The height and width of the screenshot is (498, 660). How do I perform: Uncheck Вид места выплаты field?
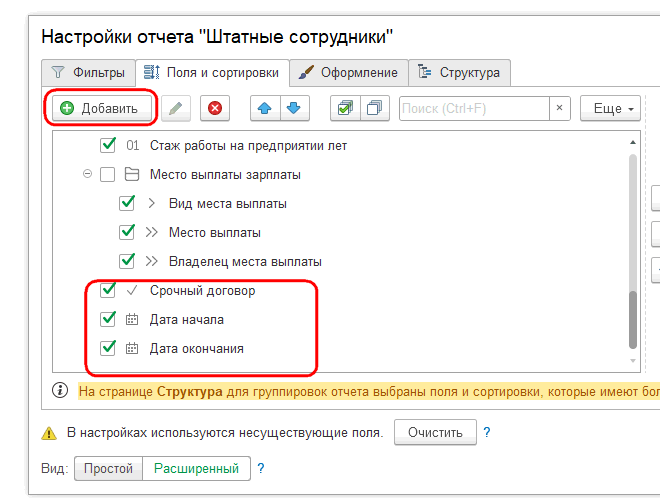pyautogui.click(x=127, y=203)
